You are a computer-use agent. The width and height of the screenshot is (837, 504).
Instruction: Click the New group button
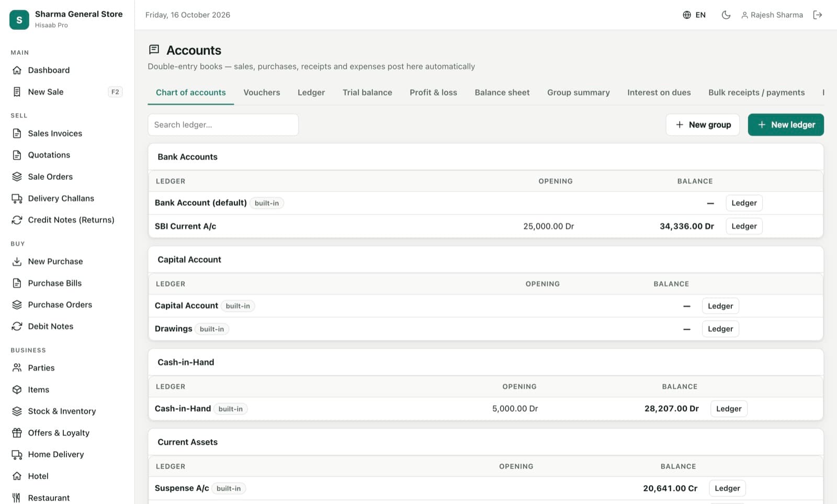[703, 125]
